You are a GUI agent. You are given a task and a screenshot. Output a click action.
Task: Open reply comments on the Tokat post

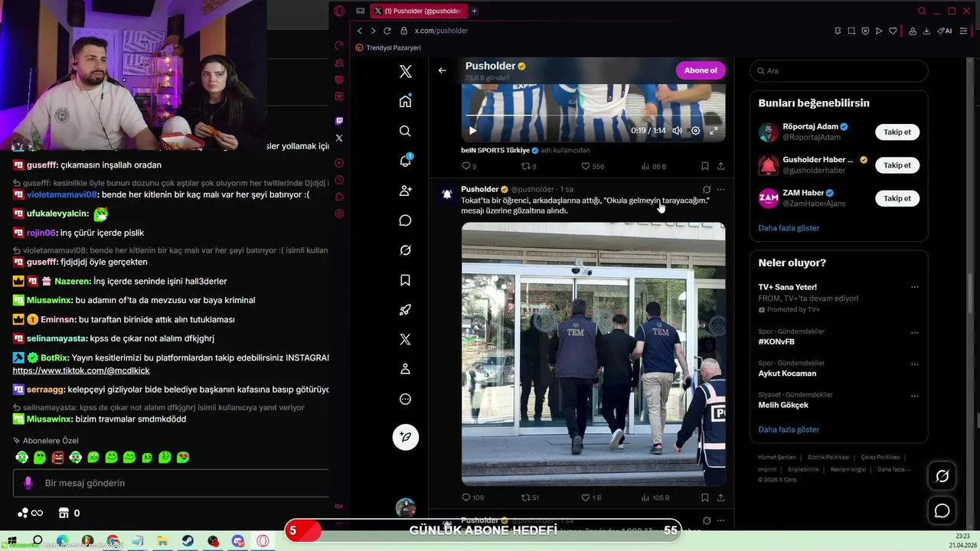tap(472, 497)
